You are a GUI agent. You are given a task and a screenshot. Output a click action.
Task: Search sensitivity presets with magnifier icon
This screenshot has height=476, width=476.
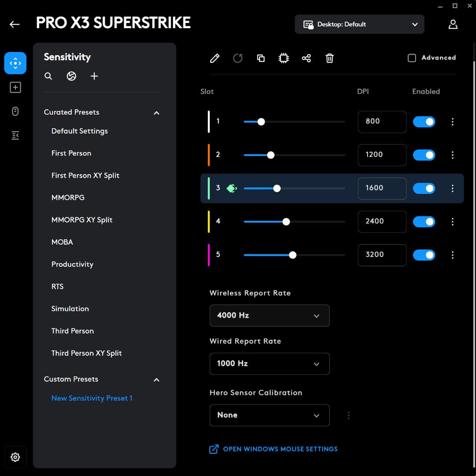48,76
